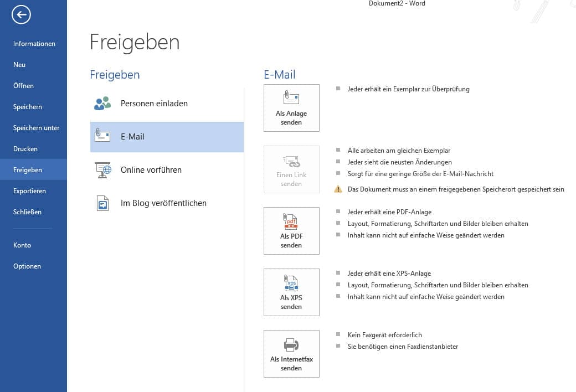Open Konto settings page
Viewport: 576px width, 392px height.
(x=22, y=245)
